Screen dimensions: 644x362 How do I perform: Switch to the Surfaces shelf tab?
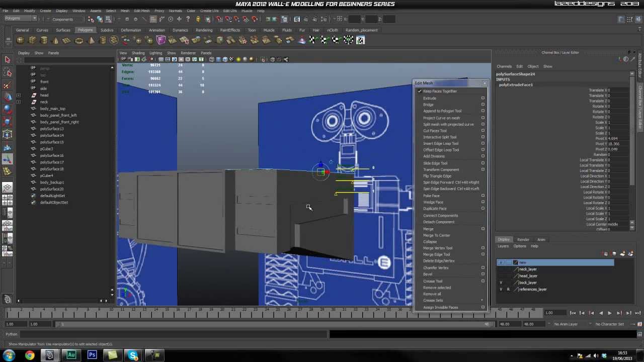(63, 30)
